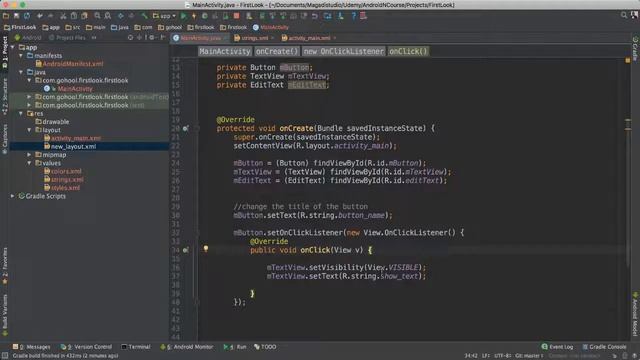Click scroll from source target icon

coord(130,38)
